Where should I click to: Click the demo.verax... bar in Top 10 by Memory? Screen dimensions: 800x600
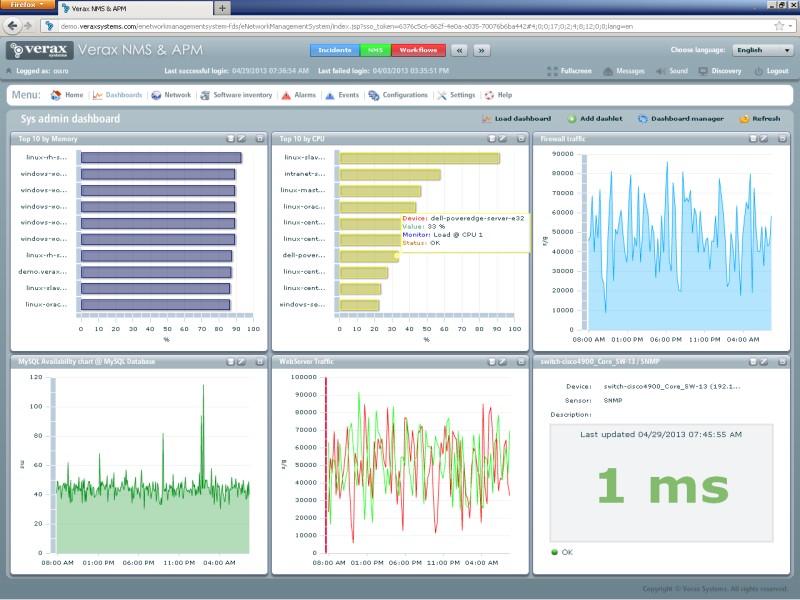pyautogui.click(x=156, y=272)
